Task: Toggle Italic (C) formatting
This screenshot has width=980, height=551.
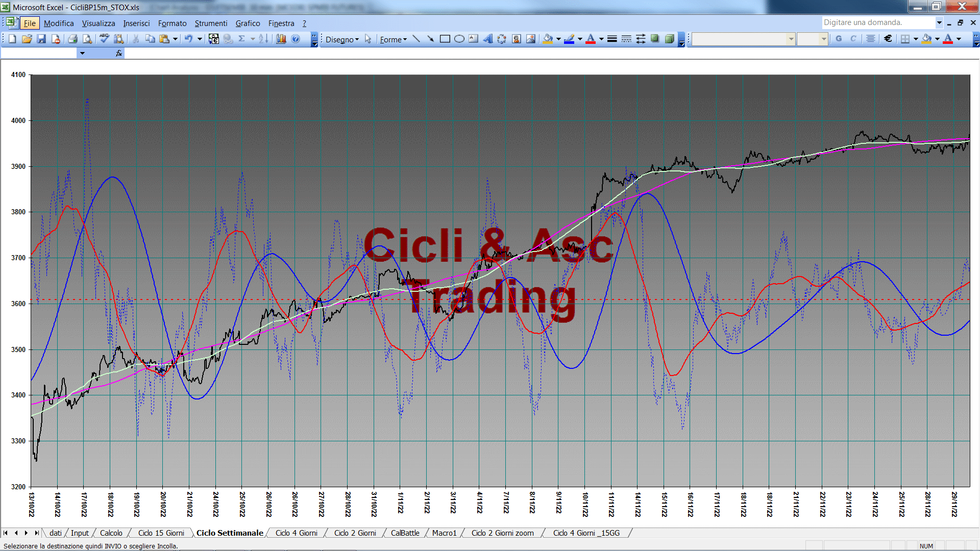Action: tap(853, 39)
